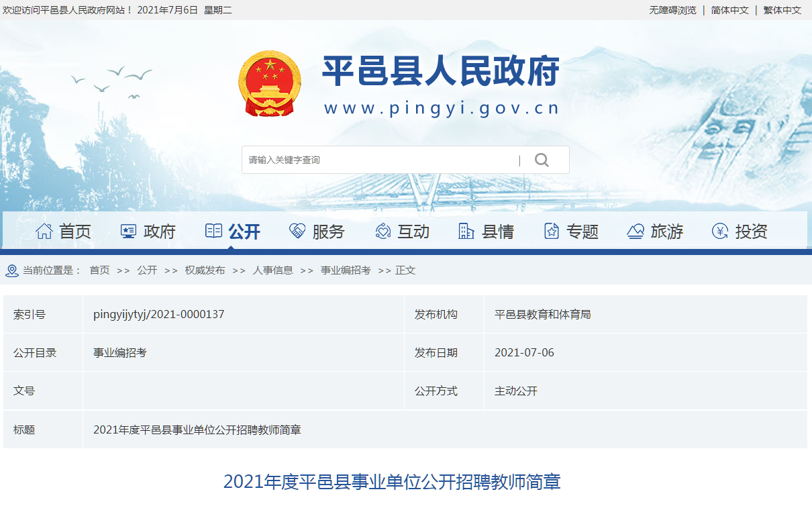
Task: Click the 标题 label cell
Action: coord(43,429)
